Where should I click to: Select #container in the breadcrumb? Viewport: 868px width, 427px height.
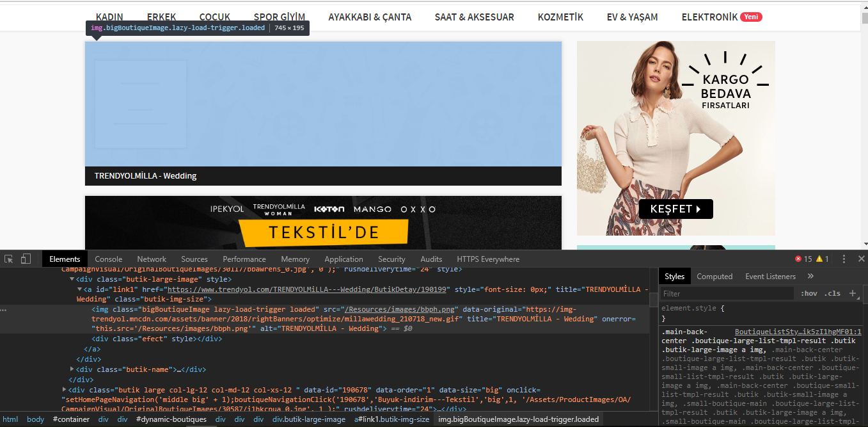click(x=71, y=419)
